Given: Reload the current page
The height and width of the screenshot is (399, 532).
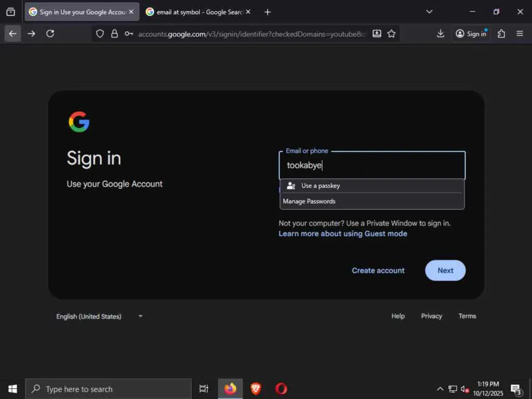Looking at the screenshot, I should [50, 34].
